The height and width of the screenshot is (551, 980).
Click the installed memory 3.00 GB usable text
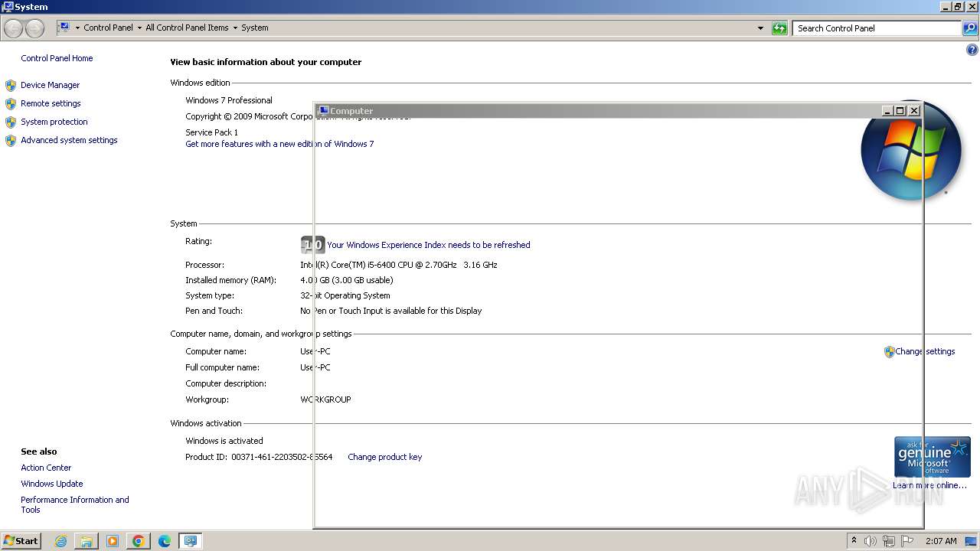[x=347, y=280]
